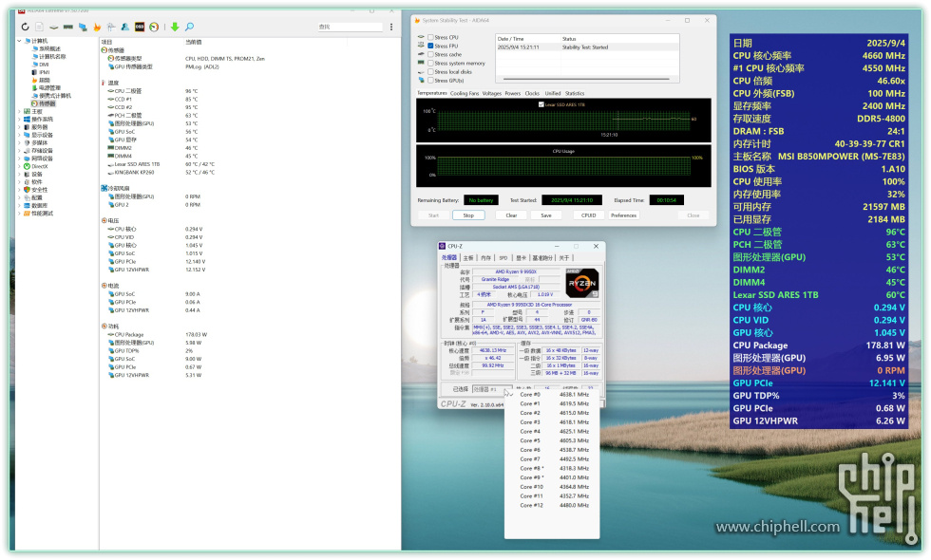Click the shield security tree icon
931x560 pixels.
(x=27, y=190)
